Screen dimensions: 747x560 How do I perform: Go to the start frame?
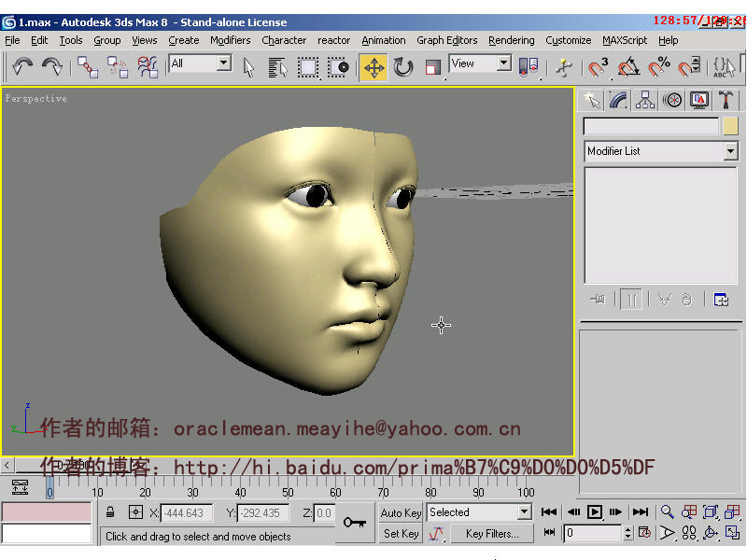[549, 511]
